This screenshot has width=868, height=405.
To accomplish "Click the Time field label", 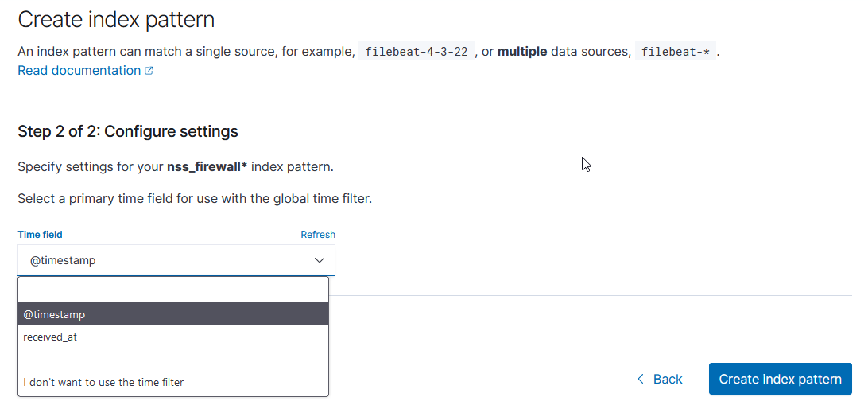I will (x=40, y=235).
